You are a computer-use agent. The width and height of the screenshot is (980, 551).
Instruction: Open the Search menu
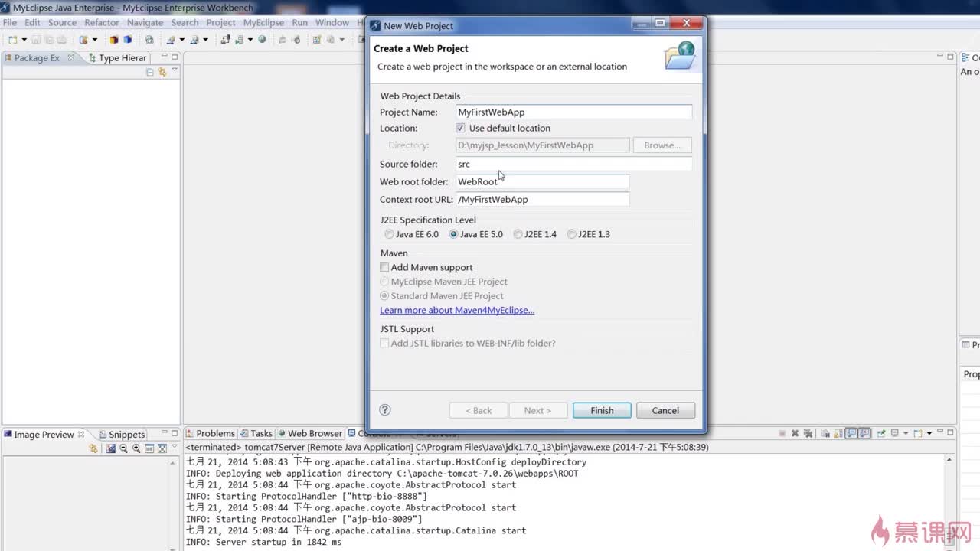click(x=185, y=22)
